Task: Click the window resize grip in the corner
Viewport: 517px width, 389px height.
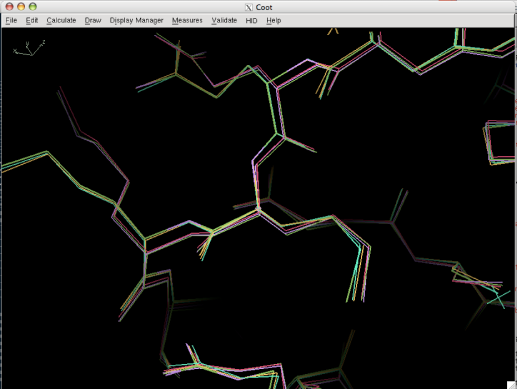Action: pyautogui.click(x=511, y=385)
